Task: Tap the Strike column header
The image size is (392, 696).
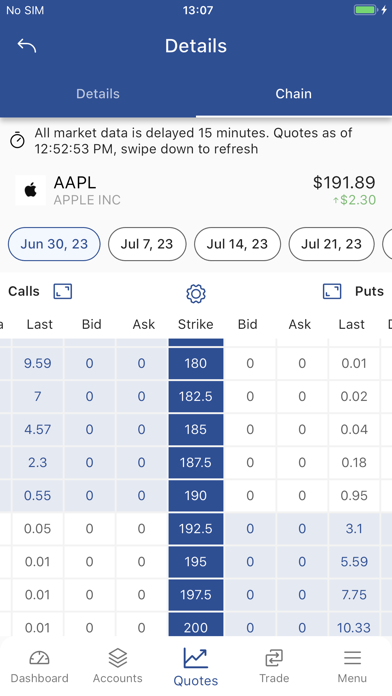Action: 196,324
